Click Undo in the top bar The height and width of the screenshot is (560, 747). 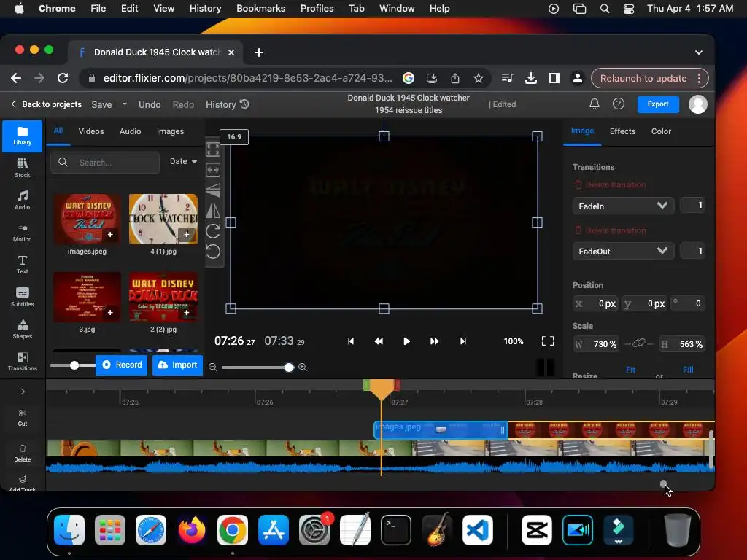click(x=150, y=104)
